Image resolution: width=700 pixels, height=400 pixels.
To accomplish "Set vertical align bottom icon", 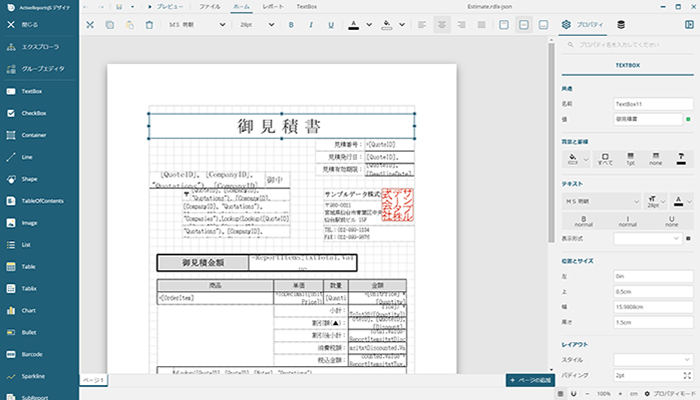I will [x=543, y=25].
